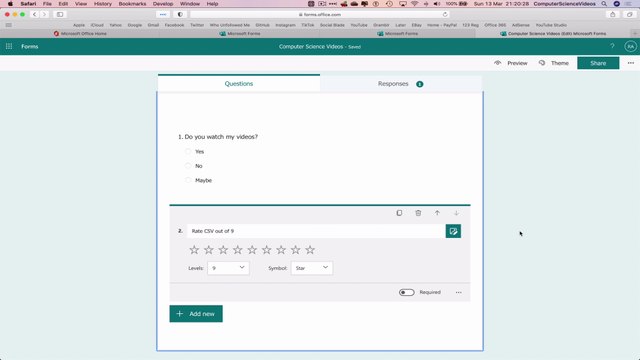Toggle the Safari sidebar button

(x=60, y=14)
